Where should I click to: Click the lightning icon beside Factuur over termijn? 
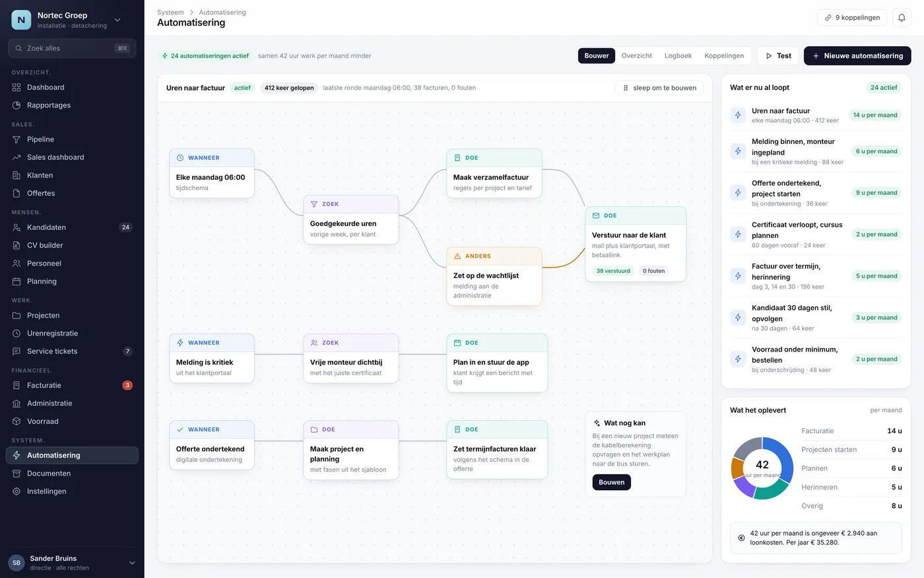point(738,276)
